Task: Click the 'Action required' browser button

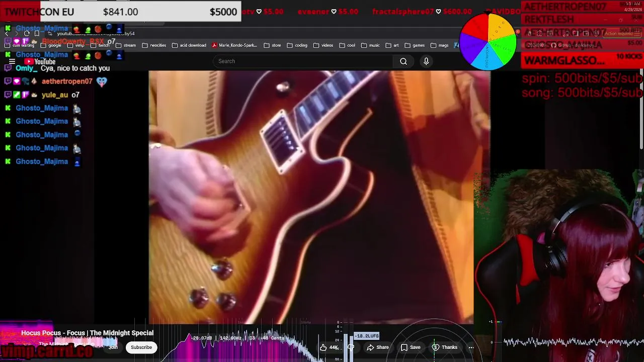Action: coord(618,34)
